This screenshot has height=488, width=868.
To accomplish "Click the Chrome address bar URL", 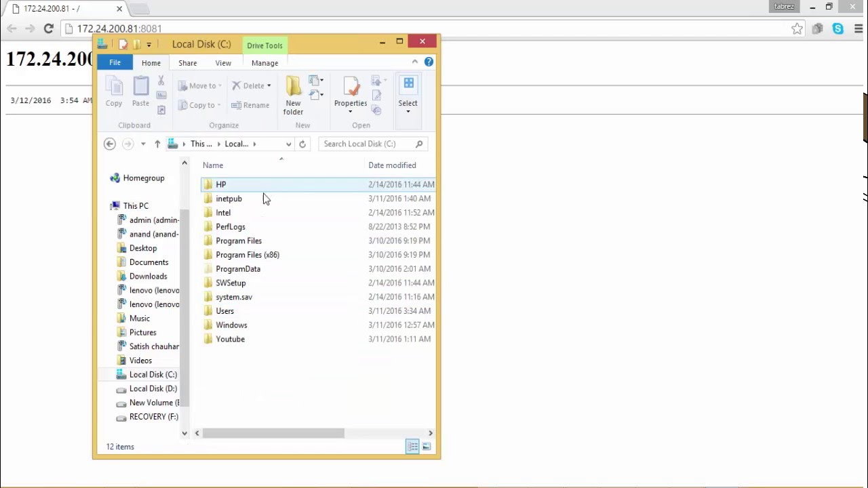I will tap(119, 28).
